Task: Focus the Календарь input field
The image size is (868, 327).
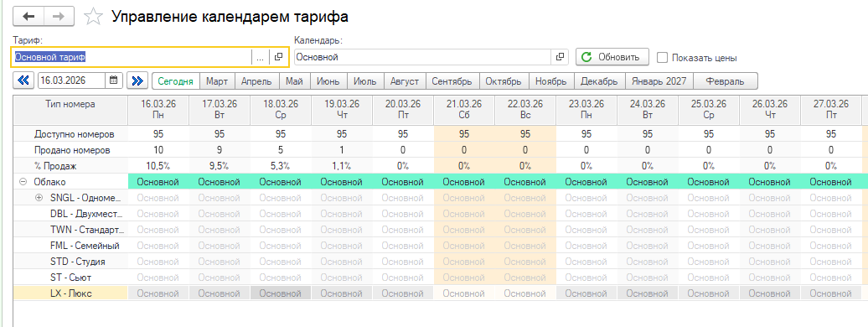Action: (422, 57)
